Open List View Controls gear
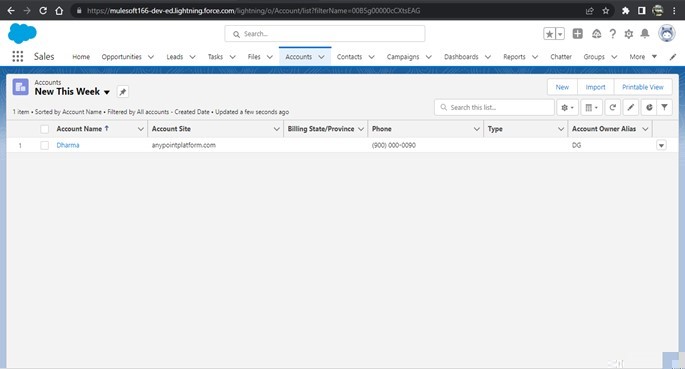The image size is (685, 369). coord(567,107)
